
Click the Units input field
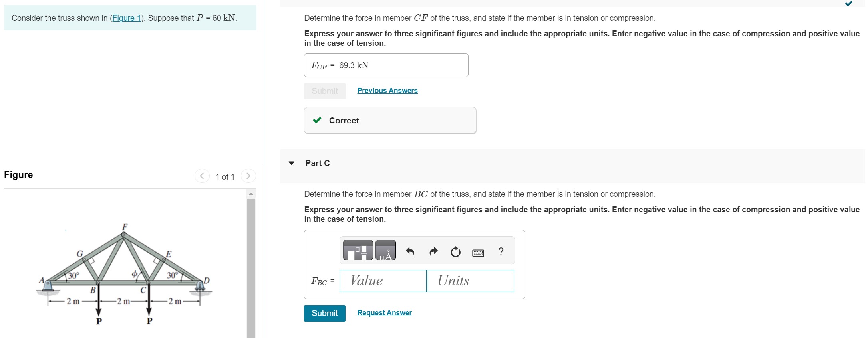(x=470, y=281)
